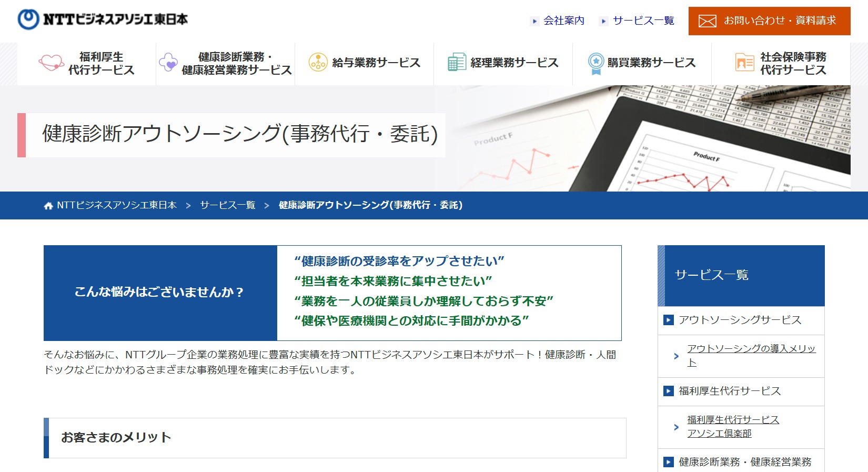Click page title 健康診断アウトソーシング(事務代行・委託)
This screenshot has height=472, width=868.
[240, 134]
